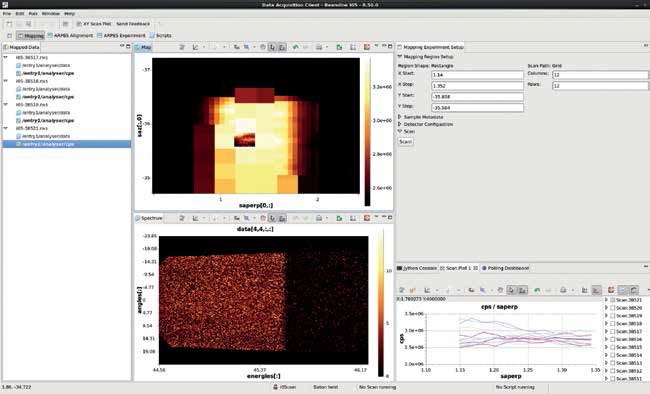Collapse the i05-38517.nxs tree node
This screenshot has height=394, width=650.
[x=6, y=58]
